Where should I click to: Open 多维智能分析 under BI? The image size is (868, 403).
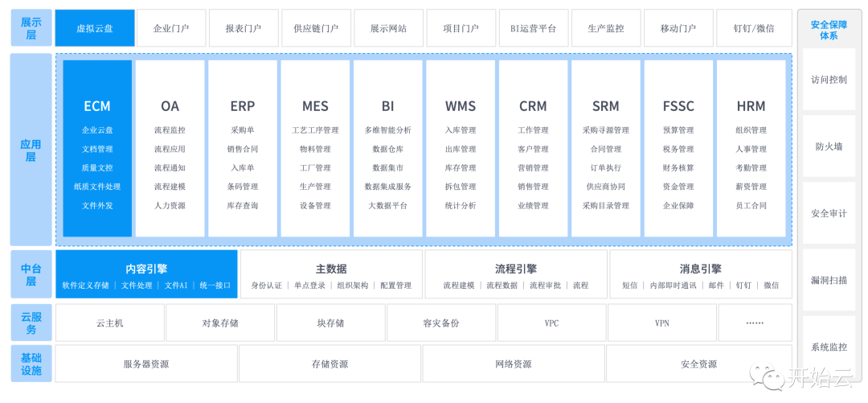[387, 130]
